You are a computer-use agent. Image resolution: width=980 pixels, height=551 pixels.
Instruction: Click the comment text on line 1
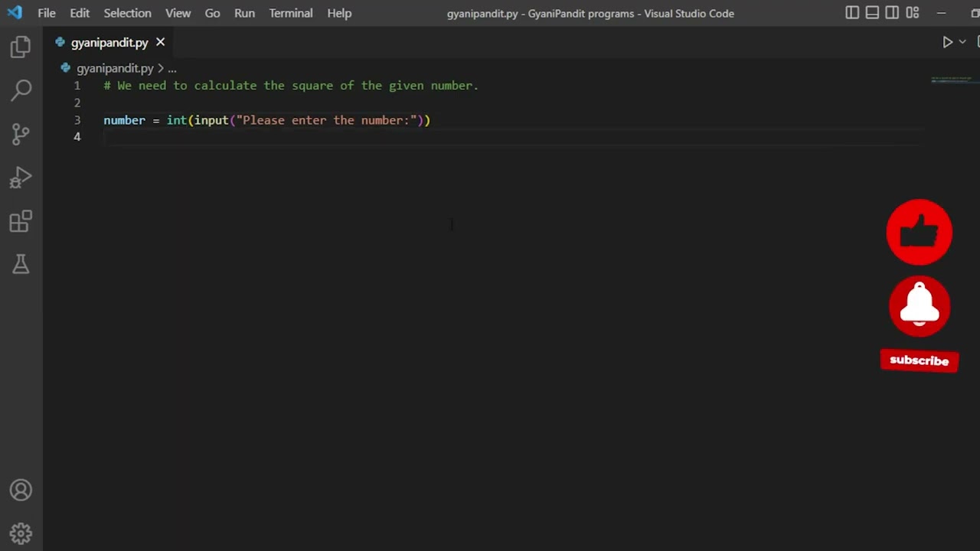point(291,86)
